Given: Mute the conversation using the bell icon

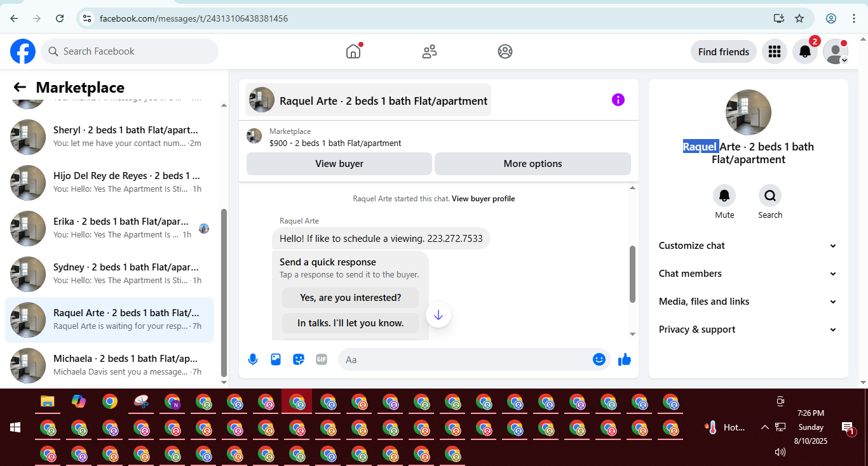Looking at the screenshot, I should 724,196.
